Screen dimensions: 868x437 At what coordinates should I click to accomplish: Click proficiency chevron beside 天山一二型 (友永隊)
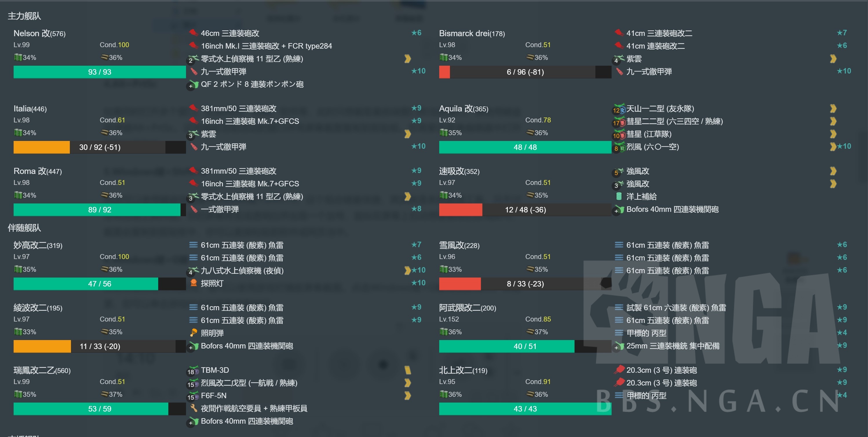833,109
